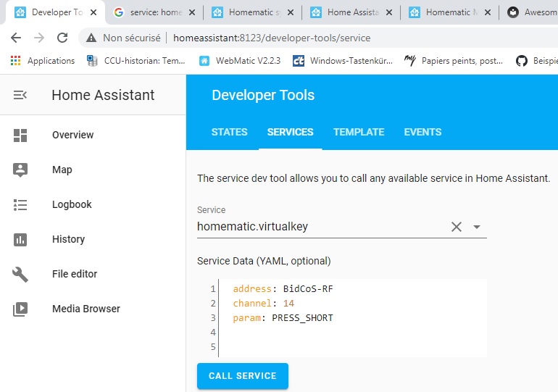Close the 'Homematic sy' browser tab
The width and height of the screenshot is (558, 392).
(291, 12)
